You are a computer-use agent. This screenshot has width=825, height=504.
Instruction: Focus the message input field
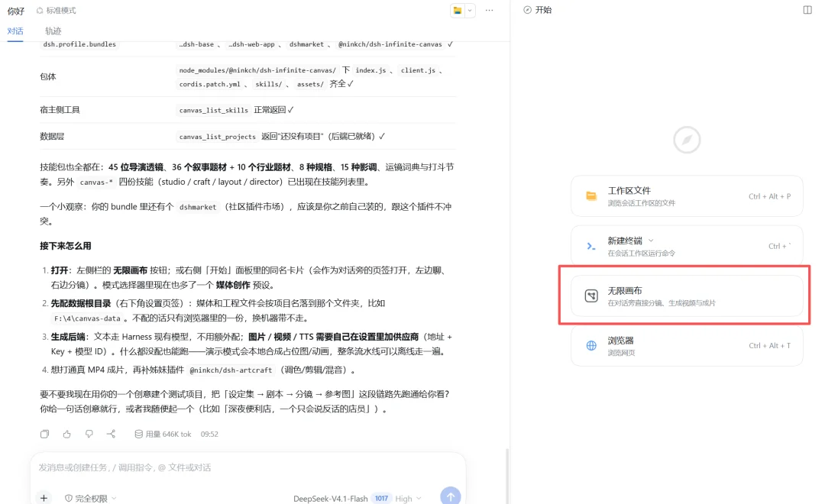coord(247,467)
